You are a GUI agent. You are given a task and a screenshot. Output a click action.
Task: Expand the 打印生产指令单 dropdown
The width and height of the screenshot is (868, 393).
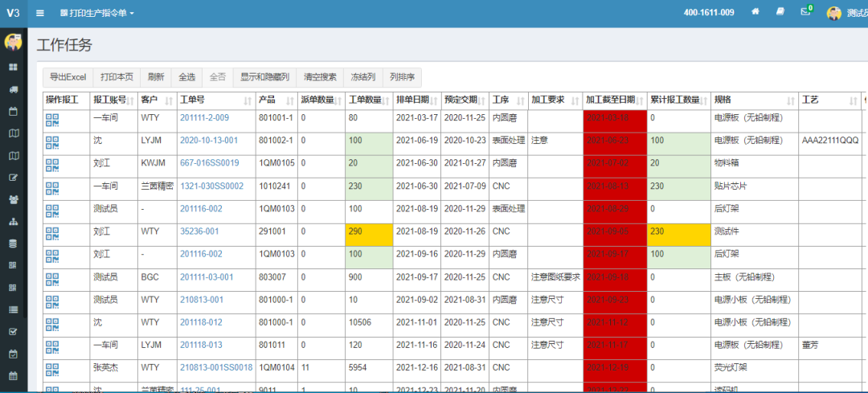(x=97, y=13)
